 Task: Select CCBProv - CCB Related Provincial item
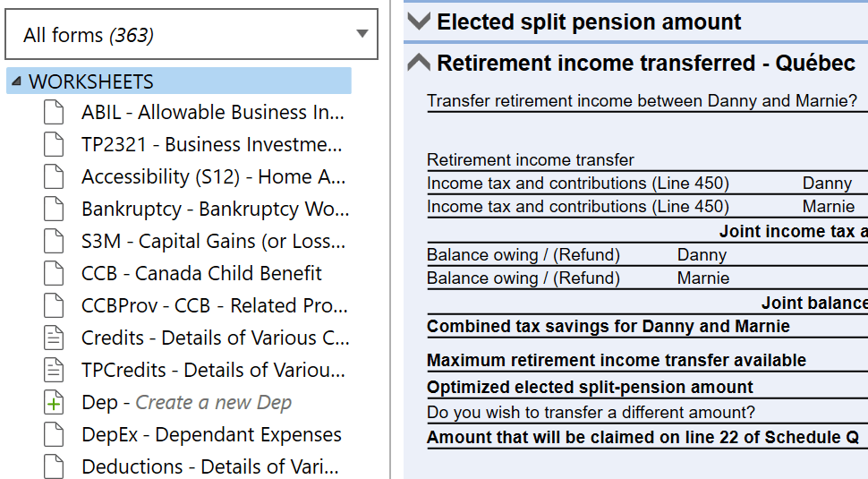point(215,305)
